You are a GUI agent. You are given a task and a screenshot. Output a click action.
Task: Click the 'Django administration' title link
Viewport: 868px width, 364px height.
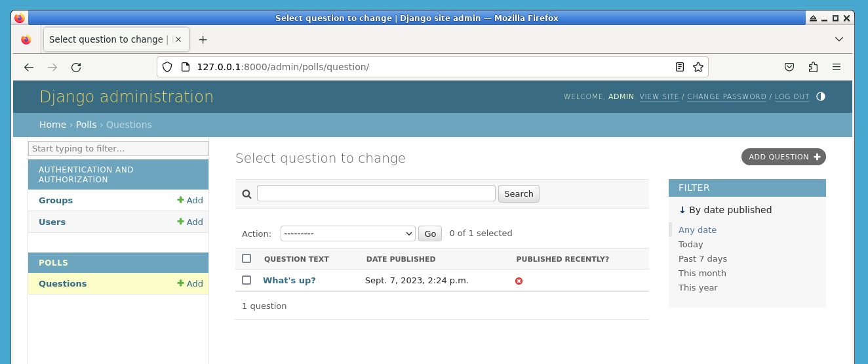(127, 96)
